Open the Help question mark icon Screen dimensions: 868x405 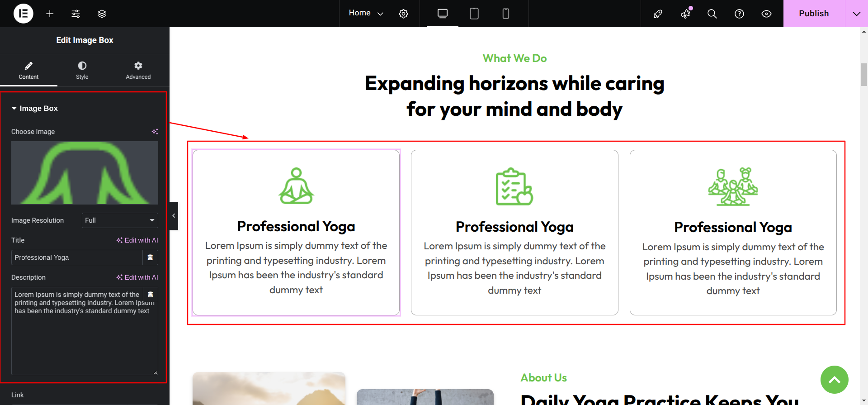pos(739,14)
